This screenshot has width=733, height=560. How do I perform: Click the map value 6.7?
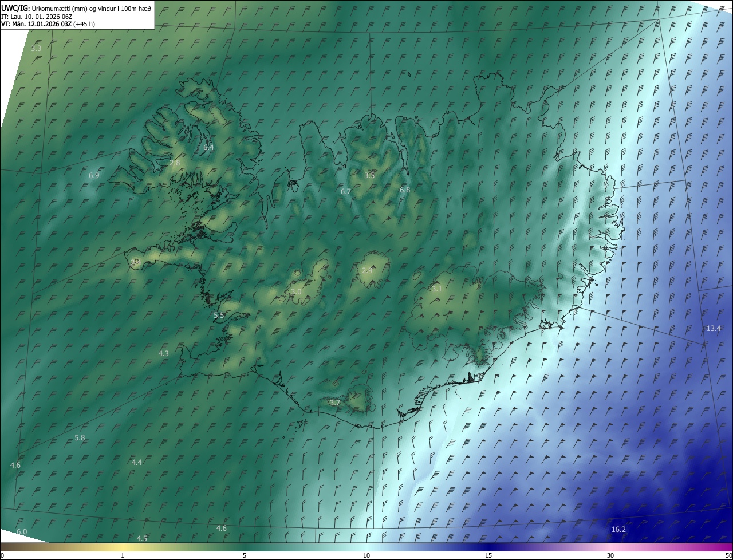click(x=345, y=191)
